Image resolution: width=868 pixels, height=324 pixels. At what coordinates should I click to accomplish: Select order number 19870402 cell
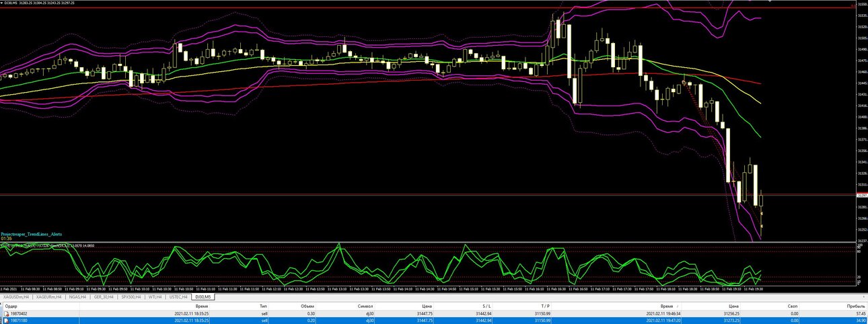[18, 313]
